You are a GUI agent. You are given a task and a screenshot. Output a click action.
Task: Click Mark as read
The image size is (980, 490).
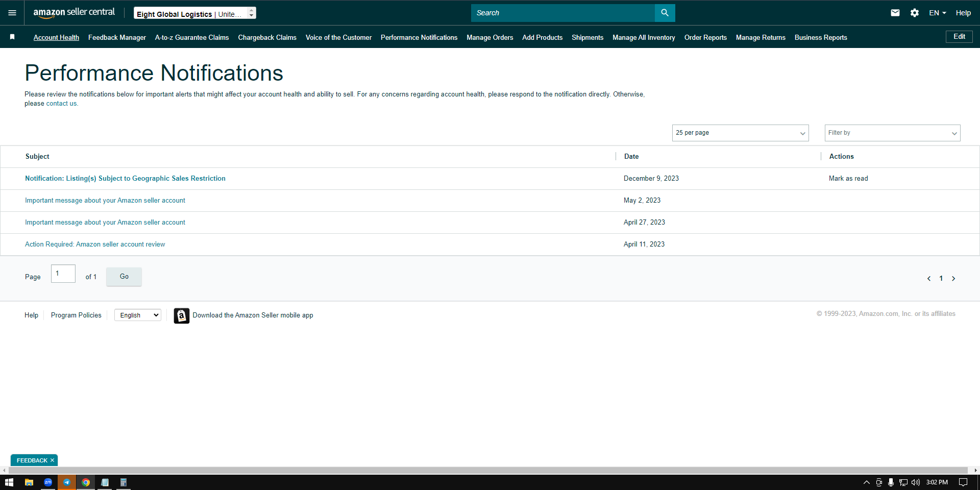[x=848, y=178]
